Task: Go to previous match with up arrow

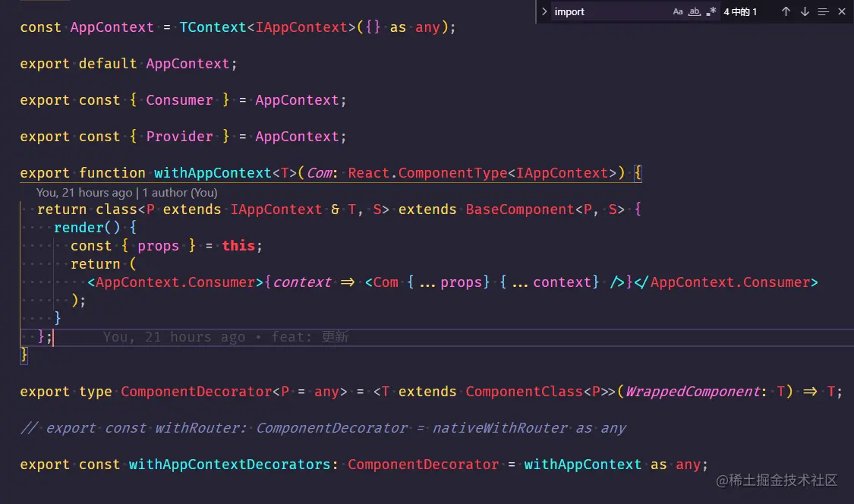Action: [x=786, y=11]
